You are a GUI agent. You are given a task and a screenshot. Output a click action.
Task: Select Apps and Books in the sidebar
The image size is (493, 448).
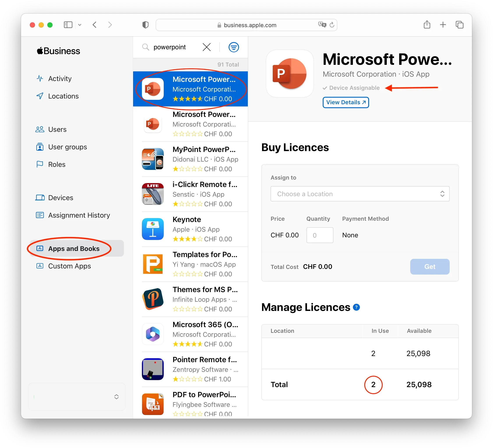74,249
